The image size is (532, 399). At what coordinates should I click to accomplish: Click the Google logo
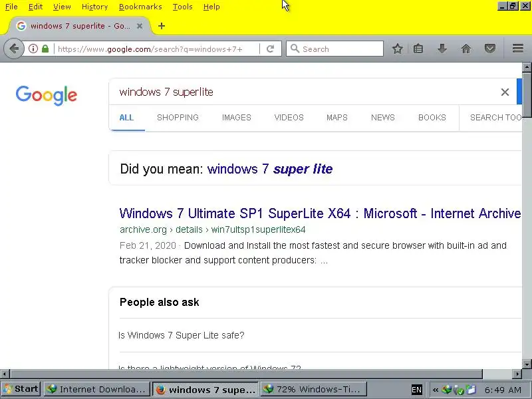[x=47, y=95]
